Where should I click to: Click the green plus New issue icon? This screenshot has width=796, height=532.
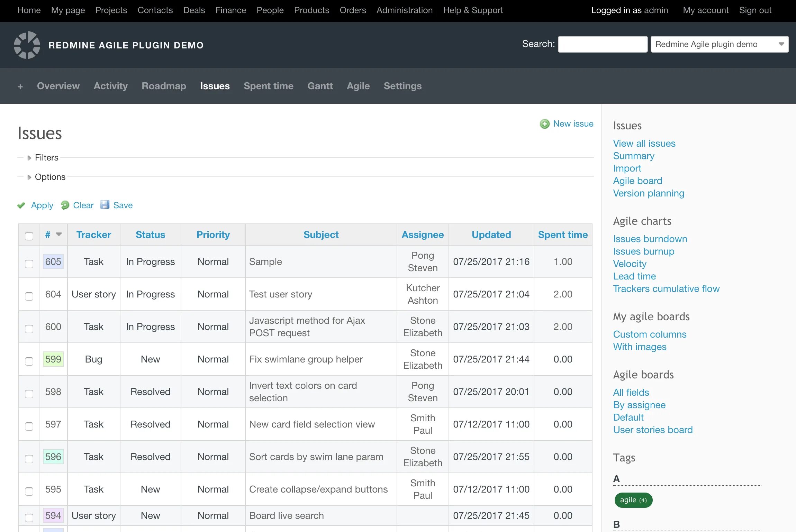tap(544, 124)
